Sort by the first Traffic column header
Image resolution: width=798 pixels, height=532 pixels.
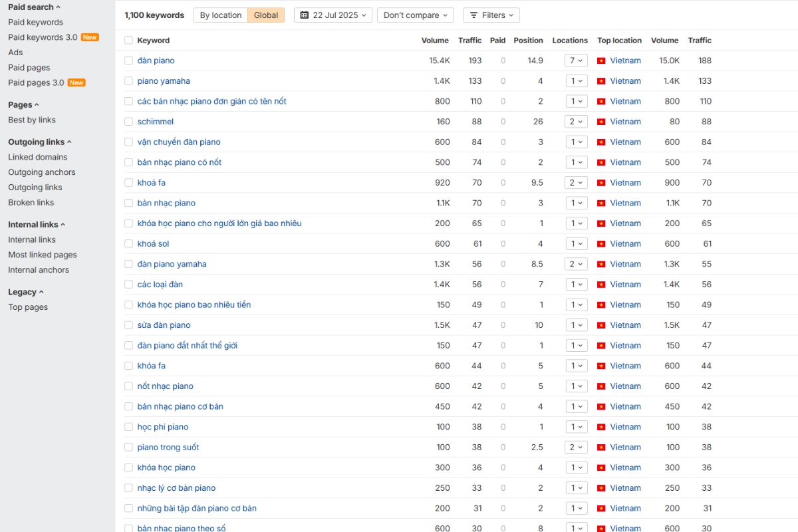coord(469,41)
